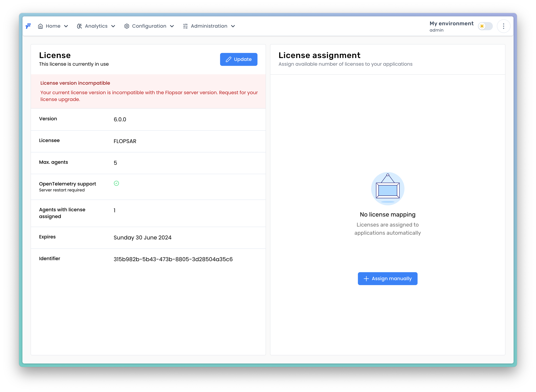
Task: Click the green OpenTelemetry check icon
Action: coord(116,183)
